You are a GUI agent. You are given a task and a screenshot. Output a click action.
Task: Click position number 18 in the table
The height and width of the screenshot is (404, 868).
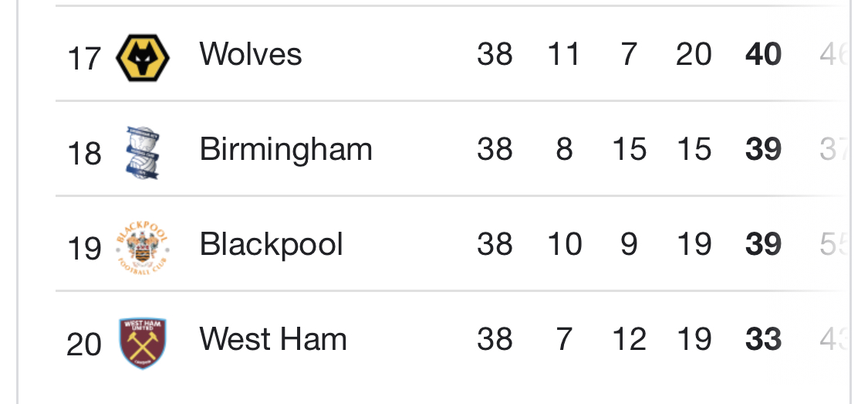coord(84,154)
